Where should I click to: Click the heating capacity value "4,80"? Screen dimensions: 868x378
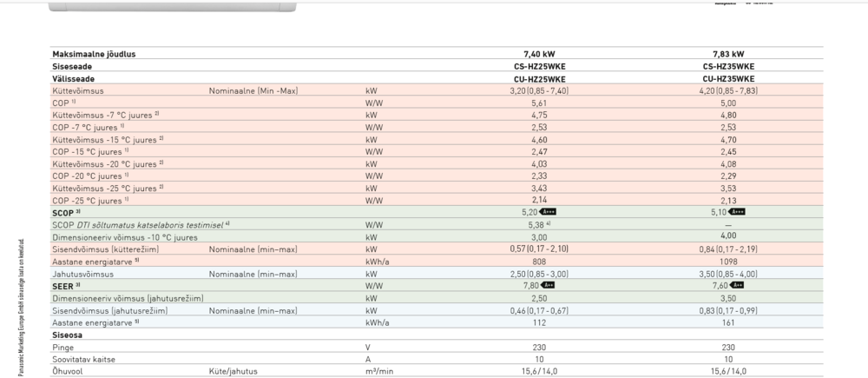[x=728, y=116]
